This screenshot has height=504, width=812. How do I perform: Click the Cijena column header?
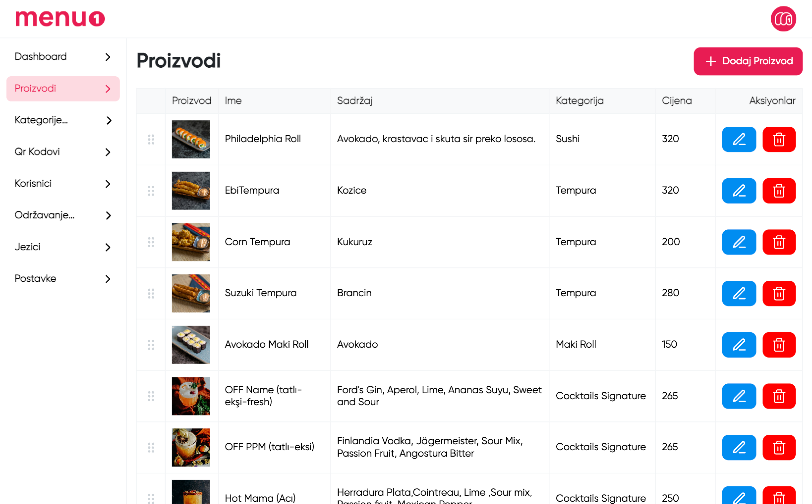click(x=677, y=101)
